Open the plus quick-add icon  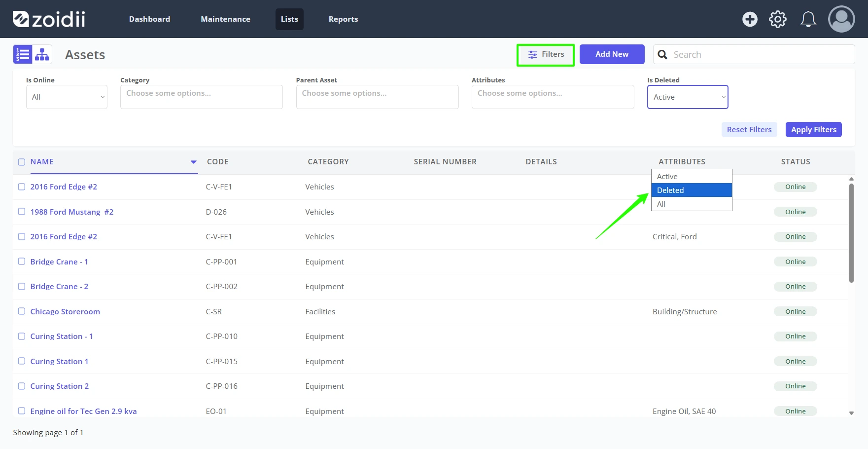pyautogui.click(x=750, y=19)
